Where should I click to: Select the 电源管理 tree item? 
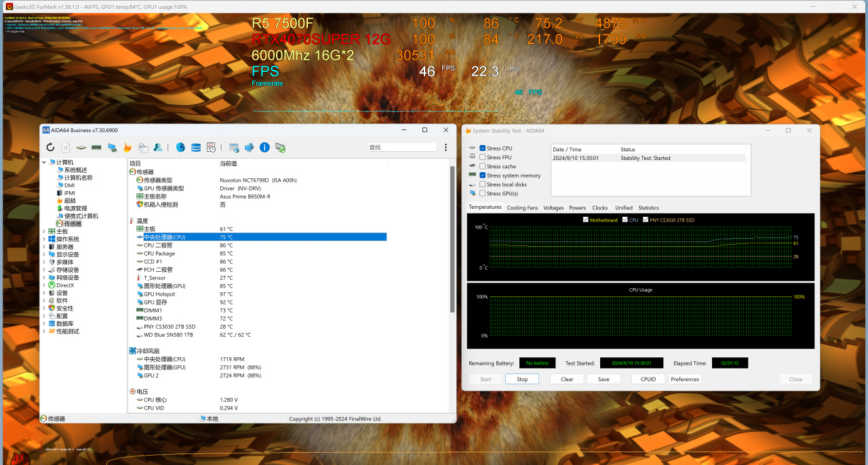[x=75, y=208]
